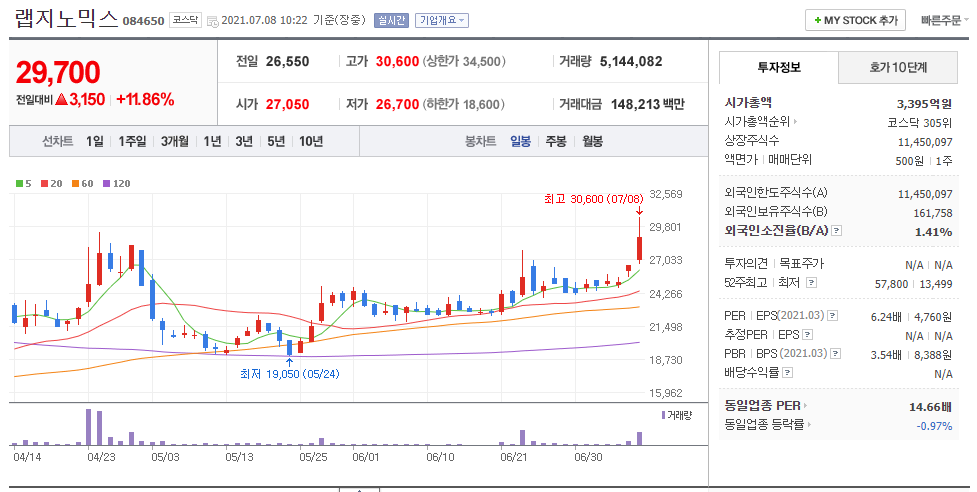Switch to 주봉 weekly candle chart
This screenshot has width=977, height=492.
tap(556, 141)
